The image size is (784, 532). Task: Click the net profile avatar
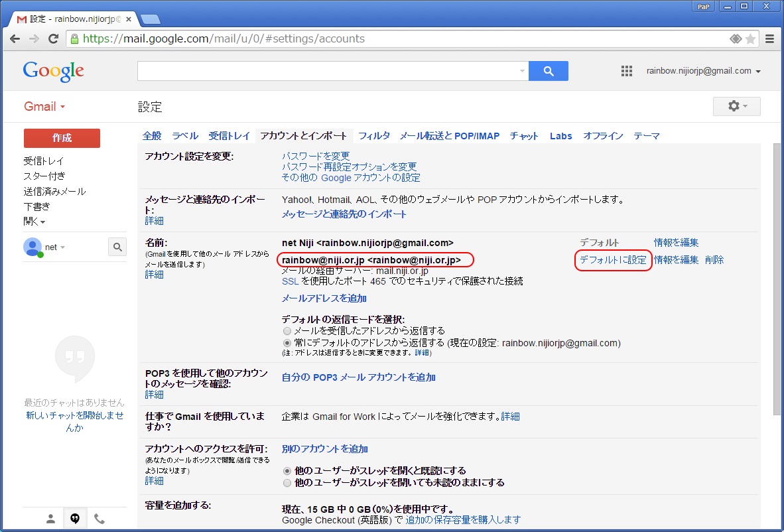[x=33, y=247]
